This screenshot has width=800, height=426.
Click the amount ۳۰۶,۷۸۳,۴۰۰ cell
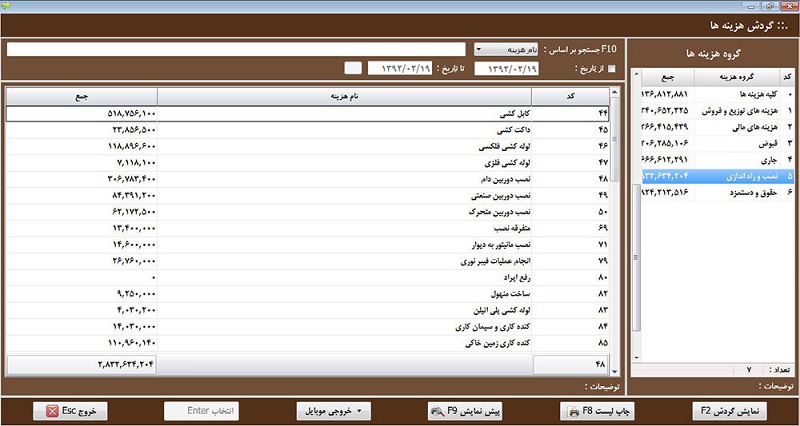click(x=82, y=179)
